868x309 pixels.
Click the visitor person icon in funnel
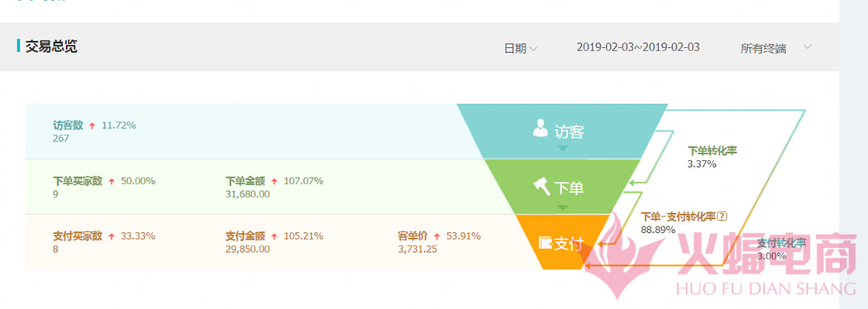(x=541, y=128)
